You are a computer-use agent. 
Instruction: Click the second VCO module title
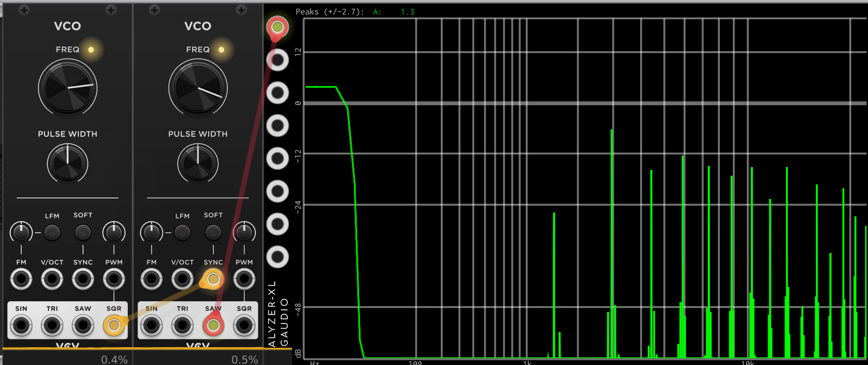pos(198,26)
